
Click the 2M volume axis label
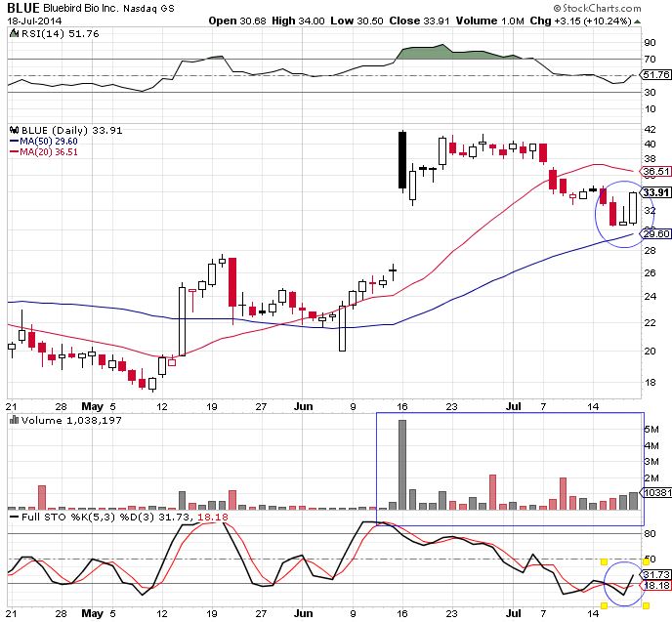click(651, 478)
